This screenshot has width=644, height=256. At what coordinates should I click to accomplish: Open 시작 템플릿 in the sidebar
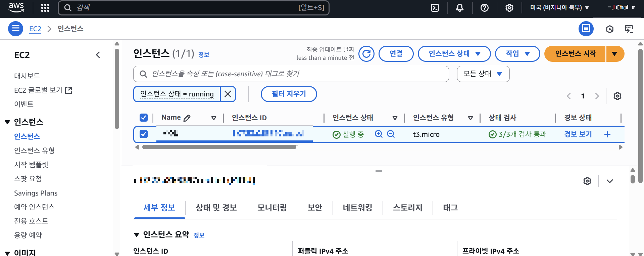31,165
